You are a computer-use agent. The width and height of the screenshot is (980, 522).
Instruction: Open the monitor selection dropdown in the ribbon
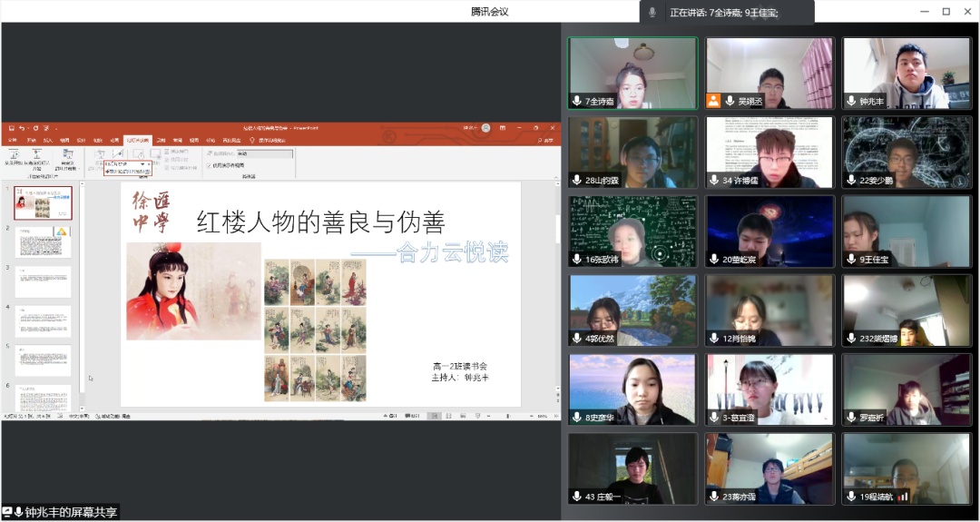click(263, 153)
